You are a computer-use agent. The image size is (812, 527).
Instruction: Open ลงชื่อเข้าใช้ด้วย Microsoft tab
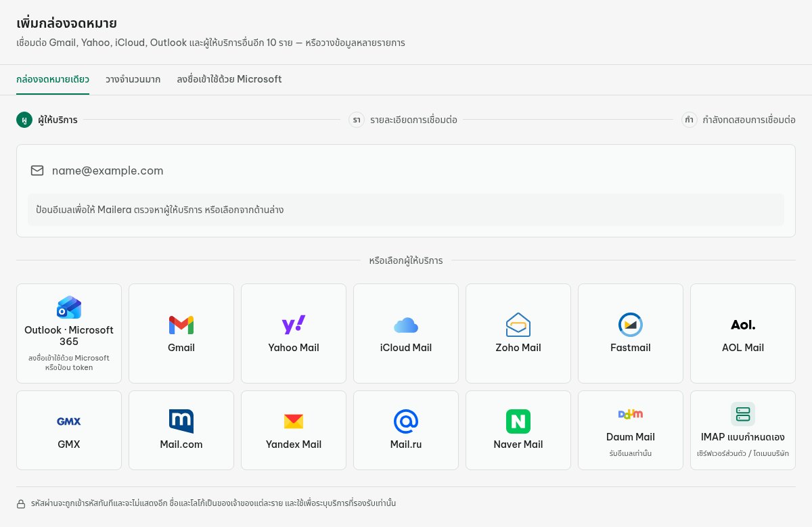tap(229, 79)
